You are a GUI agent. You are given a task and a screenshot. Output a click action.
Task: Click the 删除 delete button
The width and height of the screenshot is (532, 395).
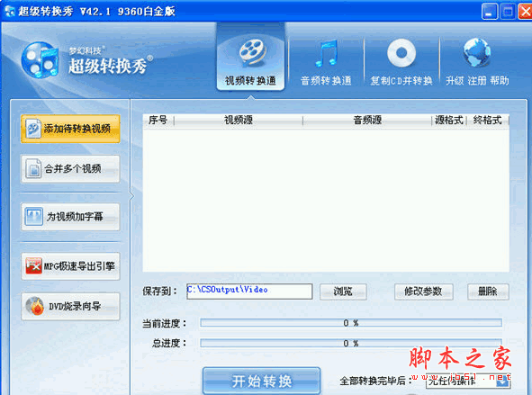[x=488, y=292]
